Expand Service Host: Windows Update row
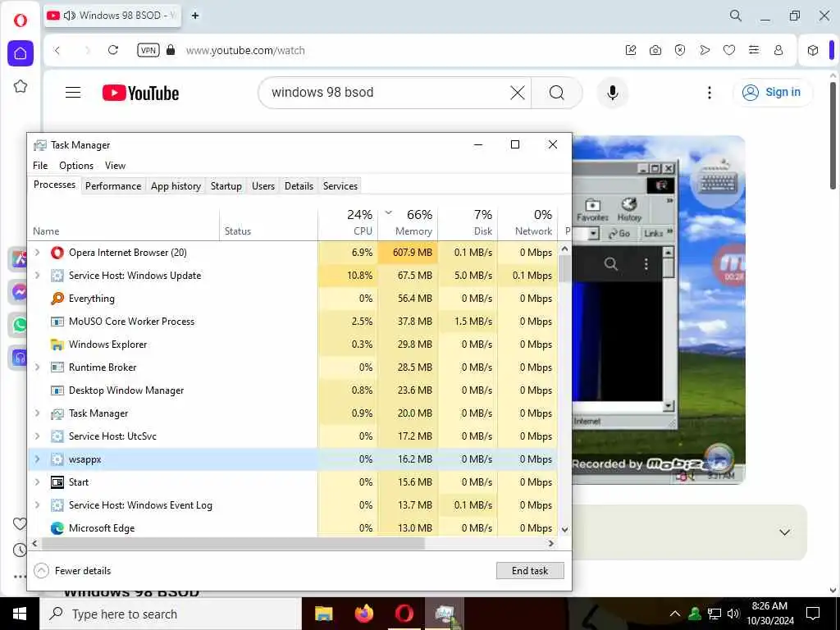This screenshot has width=840, height=630. point(37,276)
